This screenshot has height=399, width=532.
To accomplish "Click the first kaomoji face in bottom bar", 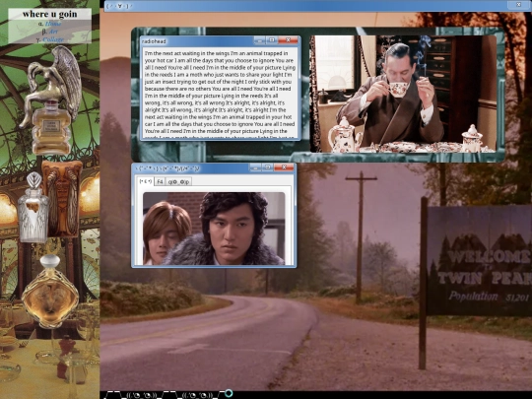I will (142, 395).
